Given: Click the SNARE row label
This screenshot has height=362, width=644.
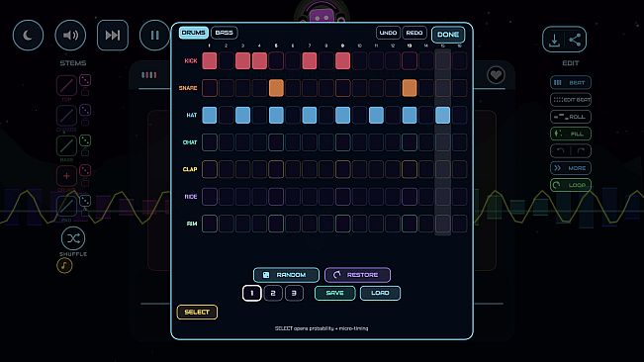Looking at the screenshot, I should (188, 88).
